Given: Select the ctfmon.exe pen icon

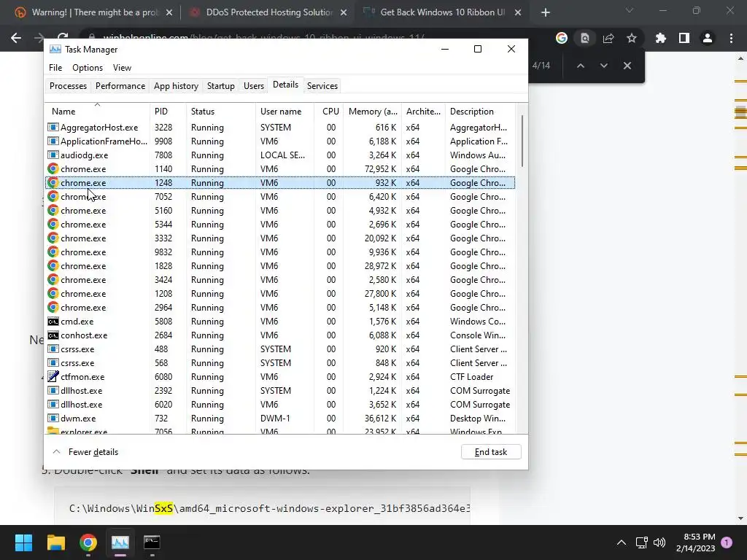Looking at the screenshot, I should [53, 376].
